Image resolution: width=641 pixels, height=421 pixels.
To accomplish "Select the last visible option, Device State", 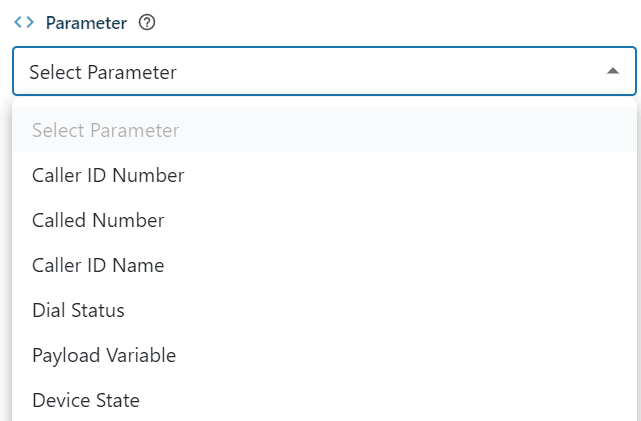I will [x=86, y=400].
